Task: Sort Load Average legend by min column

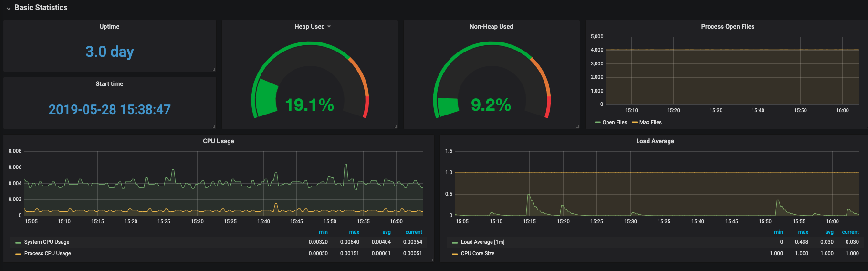Action: coord(778,232)
